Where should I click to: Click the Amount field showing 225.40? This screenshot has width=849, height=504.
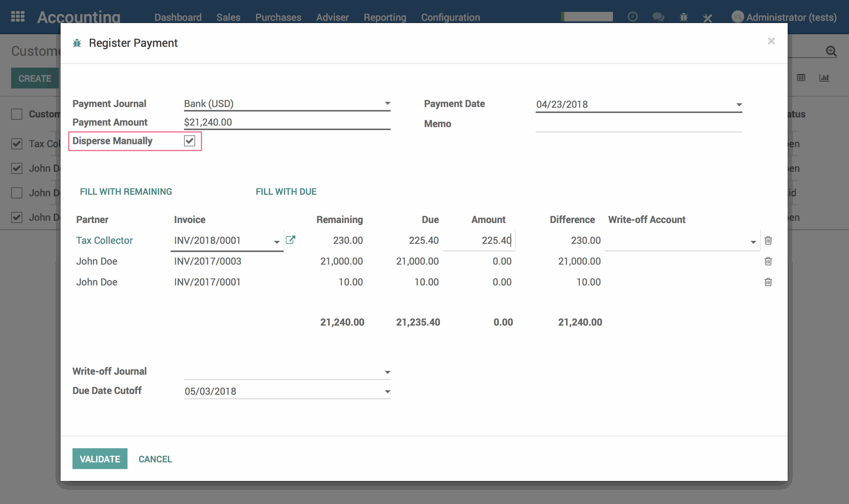tap(478, 240)
